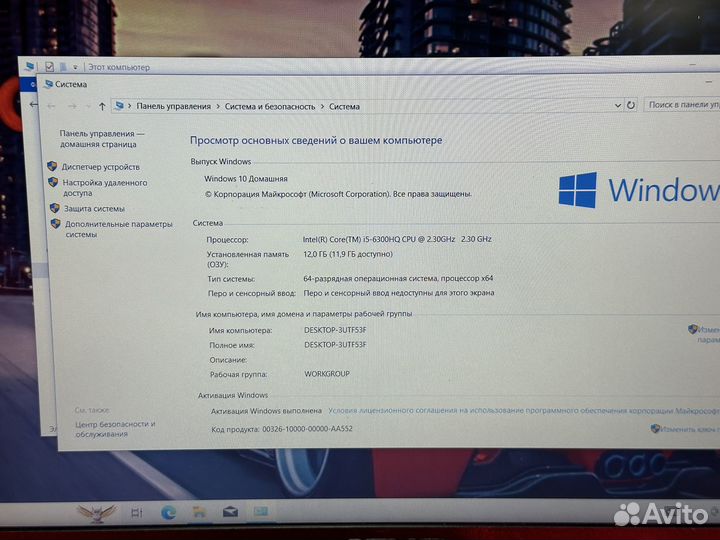Click the Имя компьютера value DESKTOP-3UTF53F
The image size is (720, 540).
tap(335, 330)
